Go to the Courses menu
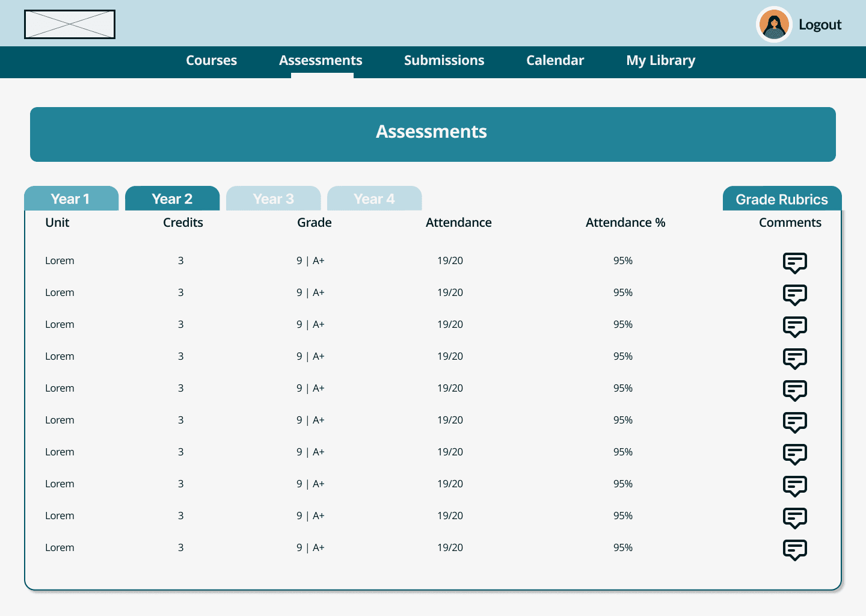The height and width of the screenshot is (616, 866). coord(211,61)
